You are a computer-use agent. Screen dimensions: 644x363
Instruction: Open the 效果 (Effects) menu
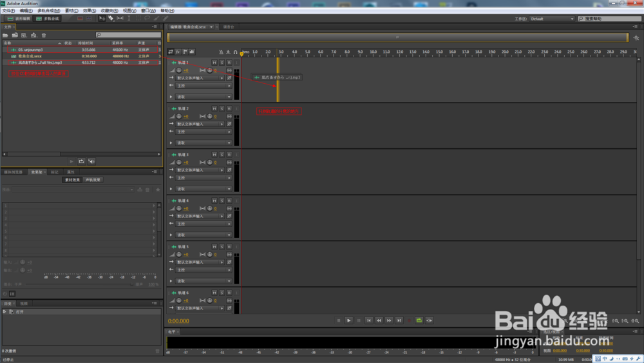tap(89, 11)
